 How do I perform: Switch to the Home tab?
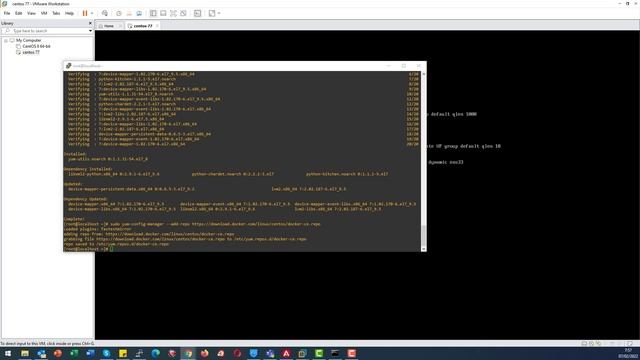[x=109, y=26]
